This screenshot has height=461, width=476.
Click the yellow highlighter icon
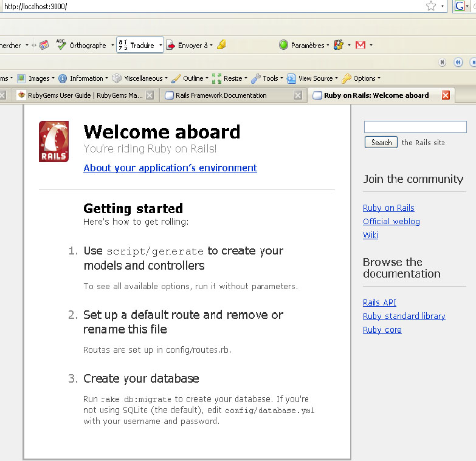point(222,44)
